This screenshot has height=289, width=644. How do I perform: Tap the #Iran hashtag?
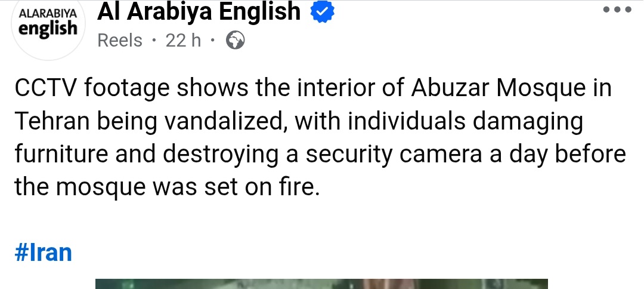[x=43, y=253]
